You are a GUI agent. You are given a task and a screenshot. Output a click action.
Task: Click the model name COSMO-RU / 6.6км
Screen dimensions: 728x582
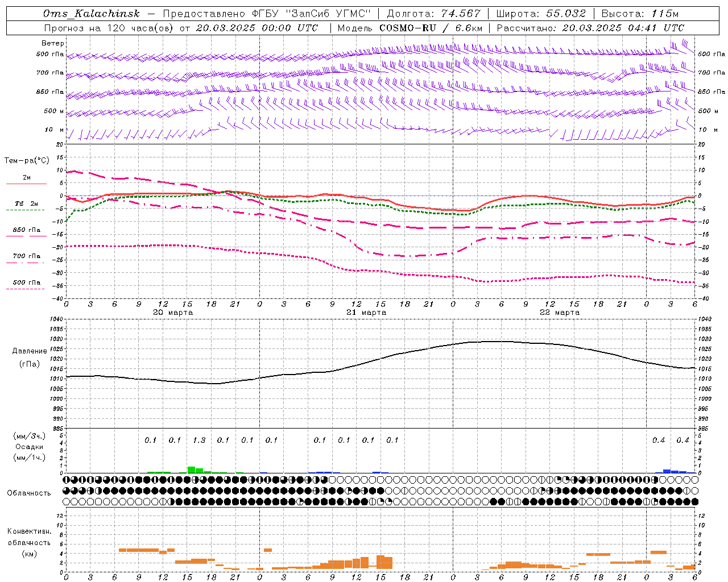click(x=431, y=28)
